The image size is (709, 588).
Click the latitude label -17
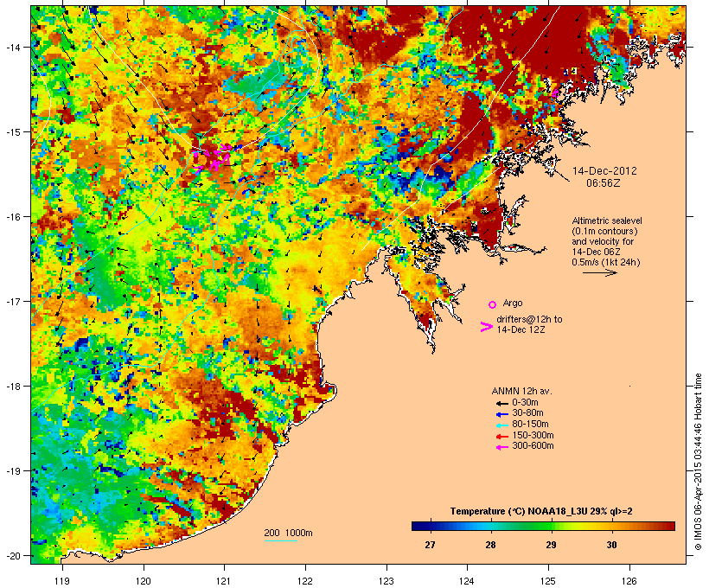point(13,301)
